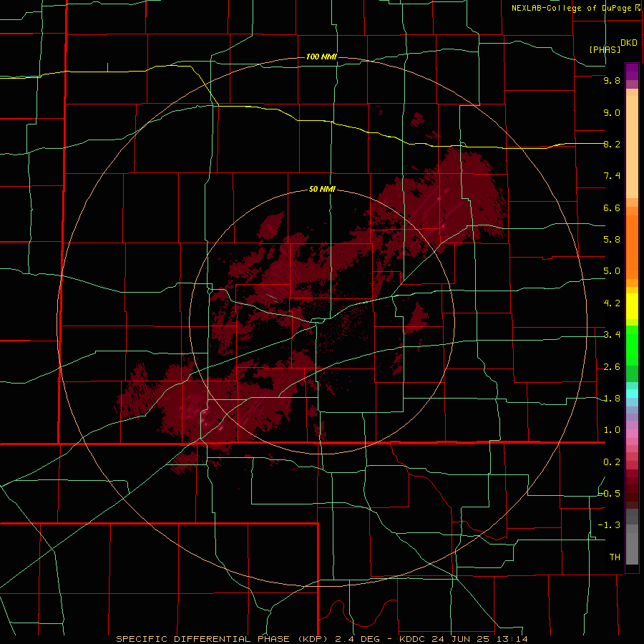Screen dimensions: 644x644
Task: Click the 0.2 value on the scale
Action: pos(612,462)
